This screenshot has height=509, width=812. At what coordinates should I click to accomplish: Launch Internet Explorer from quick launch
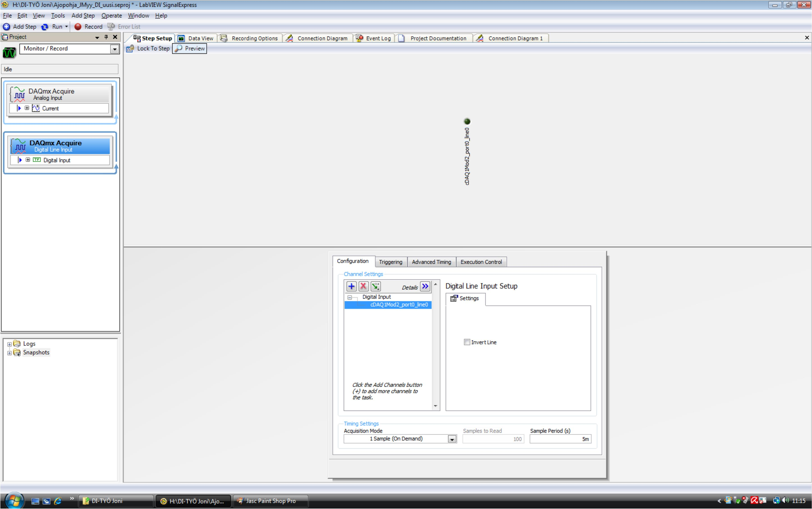pos(57,501)
